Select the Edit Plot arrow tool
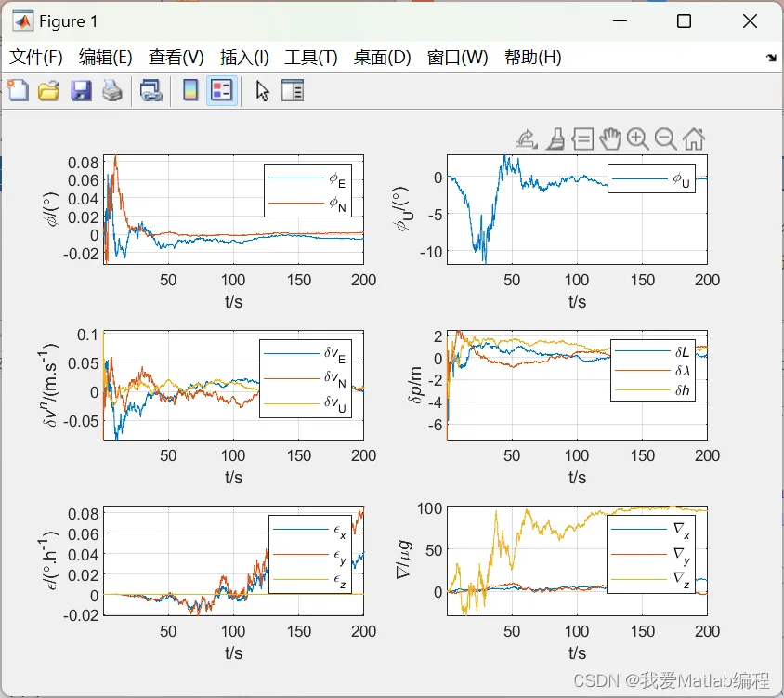784x698 pixels. 262,91
